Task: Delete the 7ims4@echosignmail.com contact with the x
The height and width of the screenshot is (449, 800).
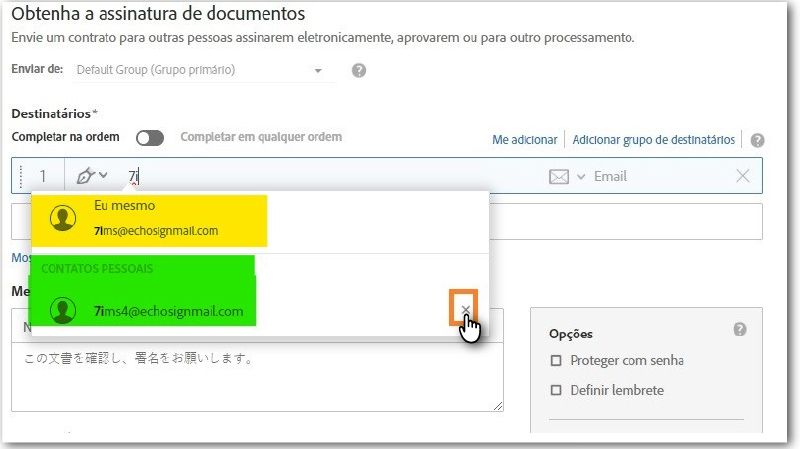Action: point(465,309)
